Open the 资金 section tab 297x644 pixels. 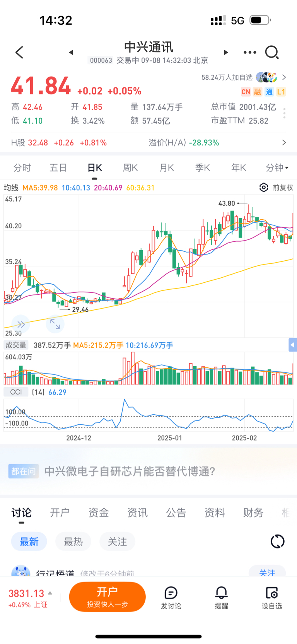99,512
